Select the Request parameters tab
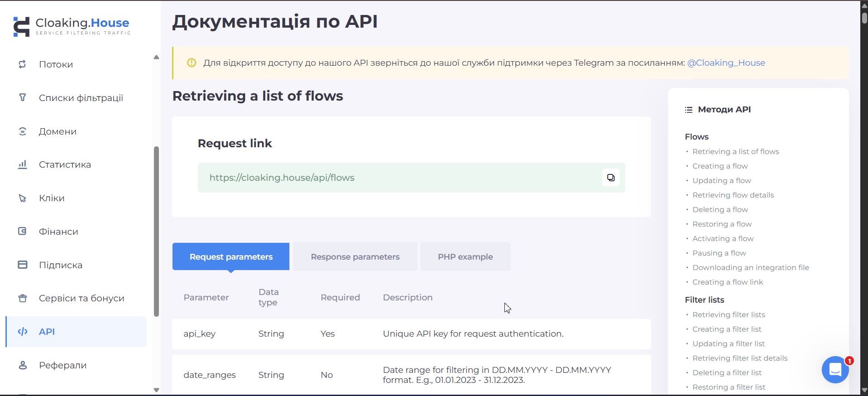 point(231,257)
